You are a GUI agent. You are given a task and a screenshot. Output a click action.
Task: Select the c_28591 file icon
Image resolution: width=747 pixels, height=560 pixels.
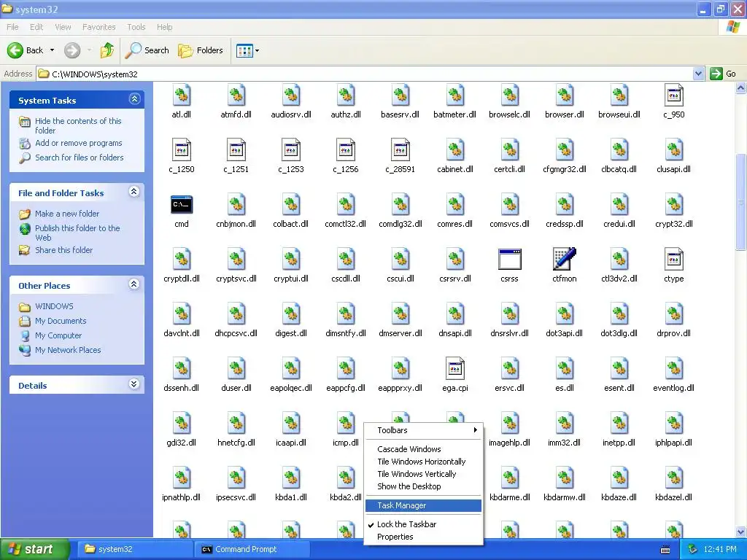click(x=400, y=150)
